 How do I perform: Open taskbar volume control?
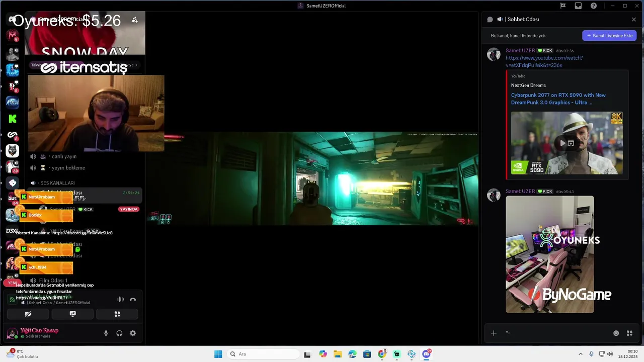coord(610,354)
